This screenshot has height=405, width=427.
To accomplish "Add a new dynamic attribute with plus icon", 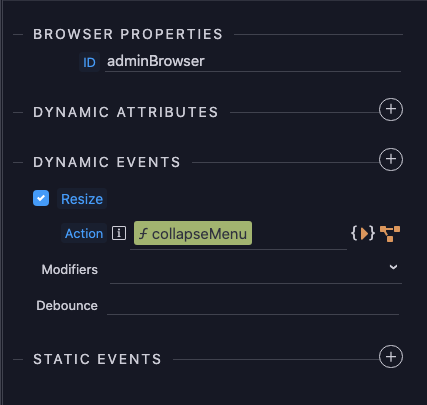I will click(391, 110).
